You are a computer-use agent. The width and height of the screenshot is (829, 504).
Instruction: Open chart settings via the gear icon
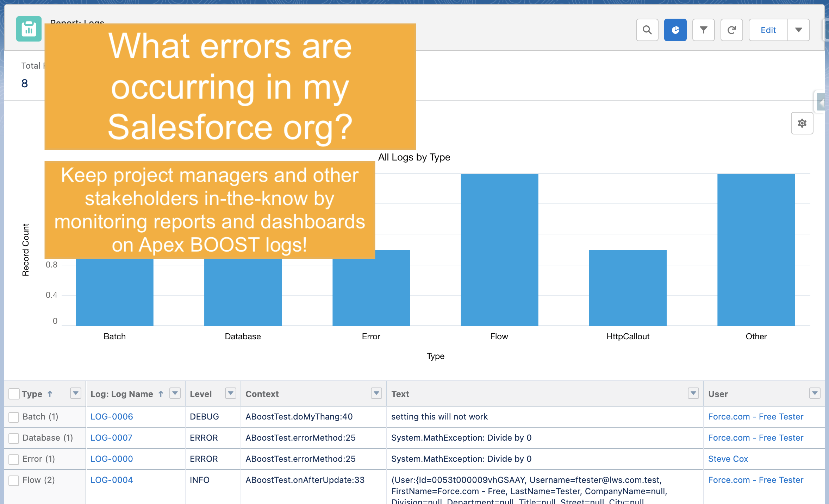tap(802, 123)
